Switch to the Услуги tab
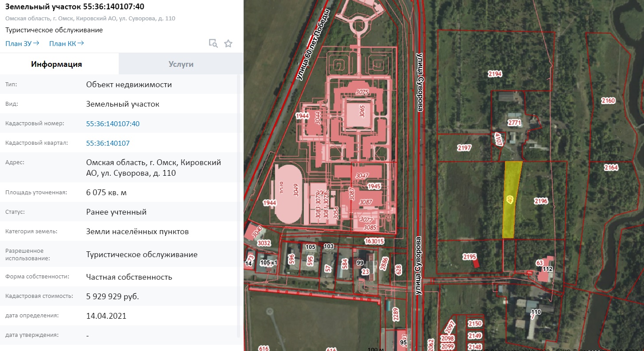This screenshot has height=351, width=644. pos(181,64)
